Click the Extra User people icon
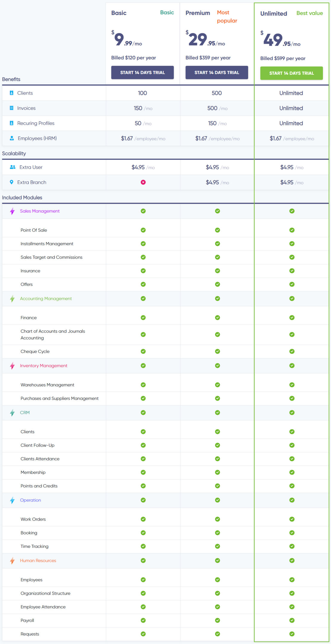This screenshot has height=644, width=331. 13,167
